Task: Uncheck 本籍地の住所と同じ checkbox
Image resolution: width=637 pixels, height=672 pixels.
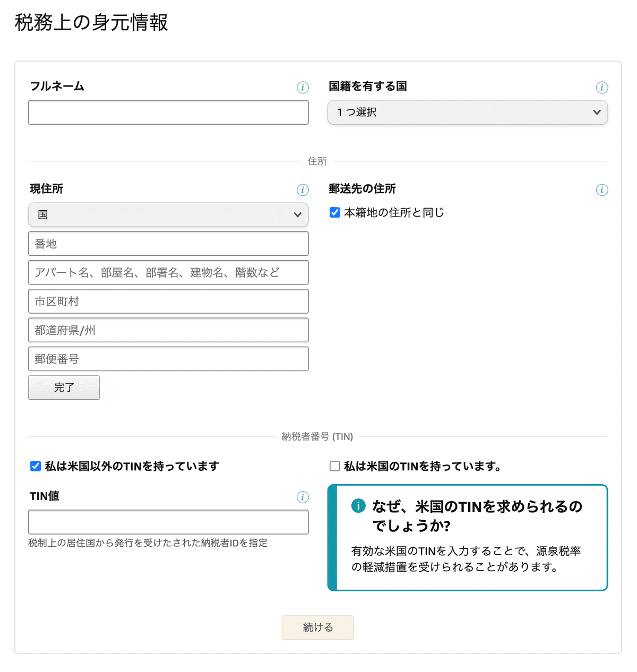Action: tap(335, 213)
